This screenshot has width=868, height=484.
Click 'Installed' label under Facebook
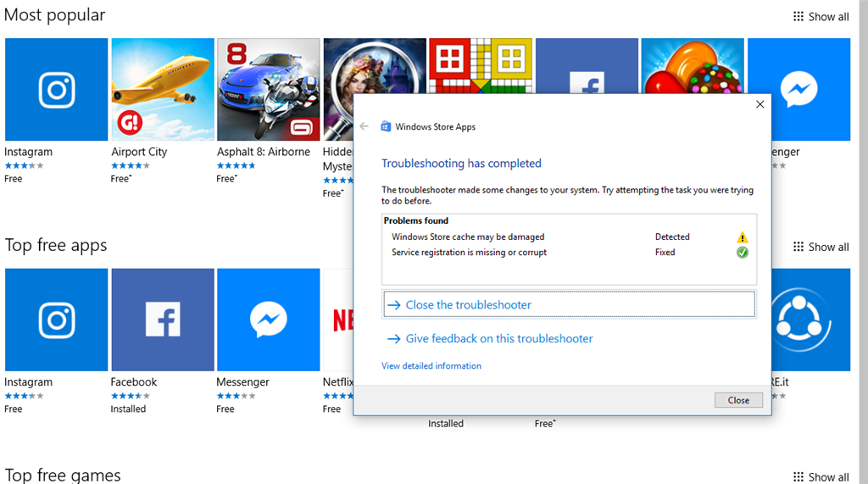tap(128, 409)
